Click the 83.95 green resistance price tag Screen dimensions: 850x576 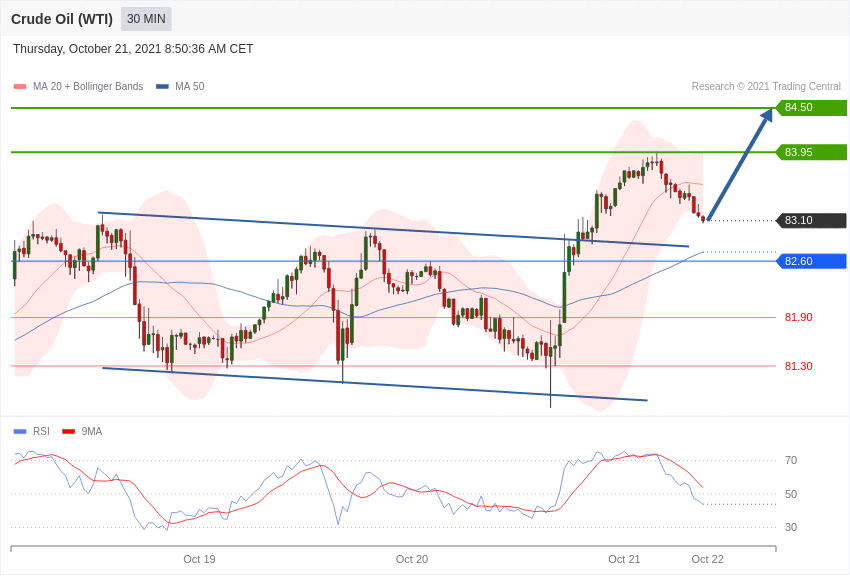click(x=812, y=152)
